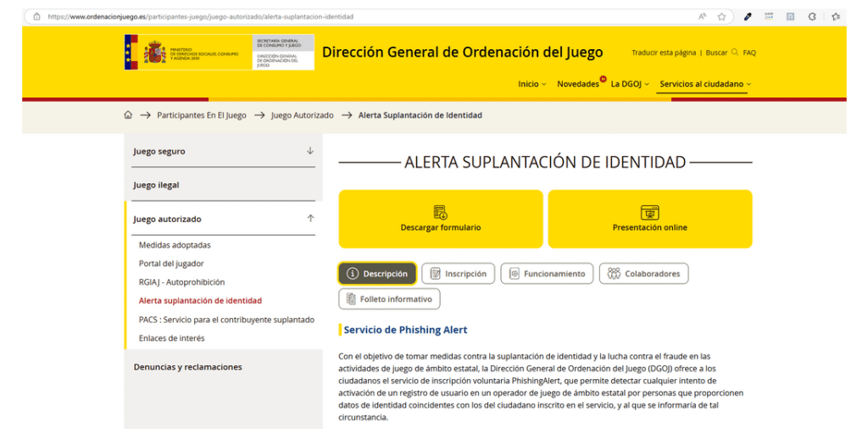Switch to the Inscripción tab

click(x=459, y=274)
